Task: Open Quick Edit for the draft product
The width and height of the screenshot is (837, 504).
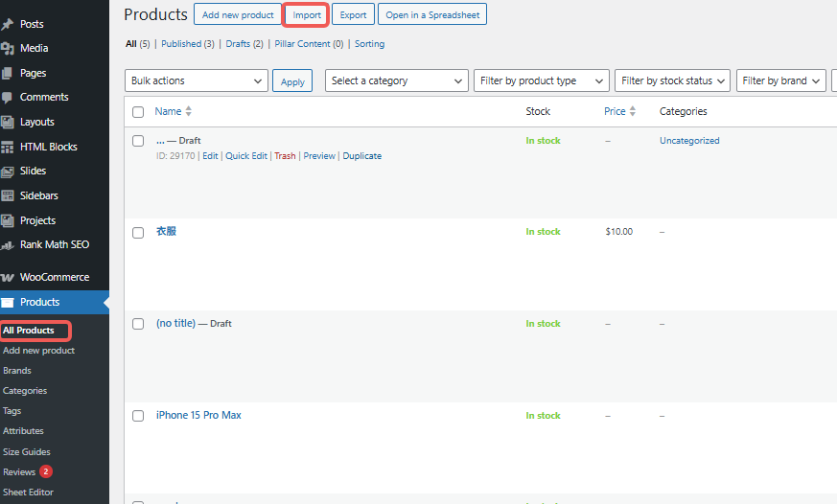Action: [246, 156]
